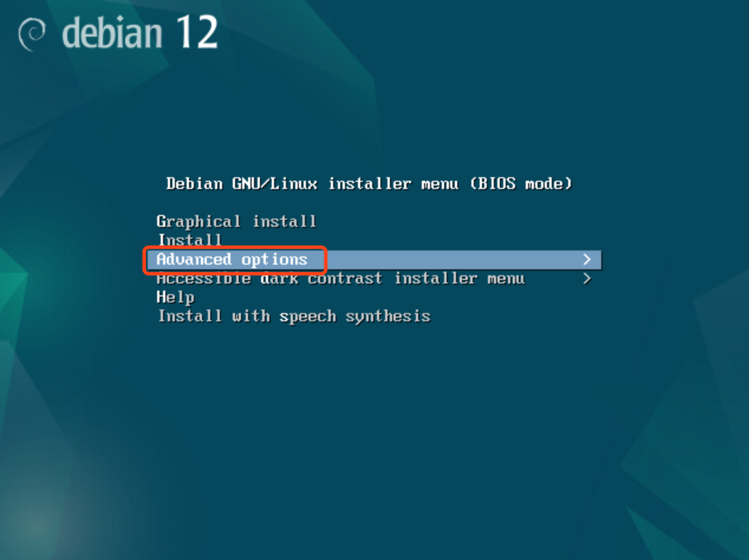Expand Accessible dark contrast menu arrow
This screenshot has height=560, width=749.
tap(587, 278)
